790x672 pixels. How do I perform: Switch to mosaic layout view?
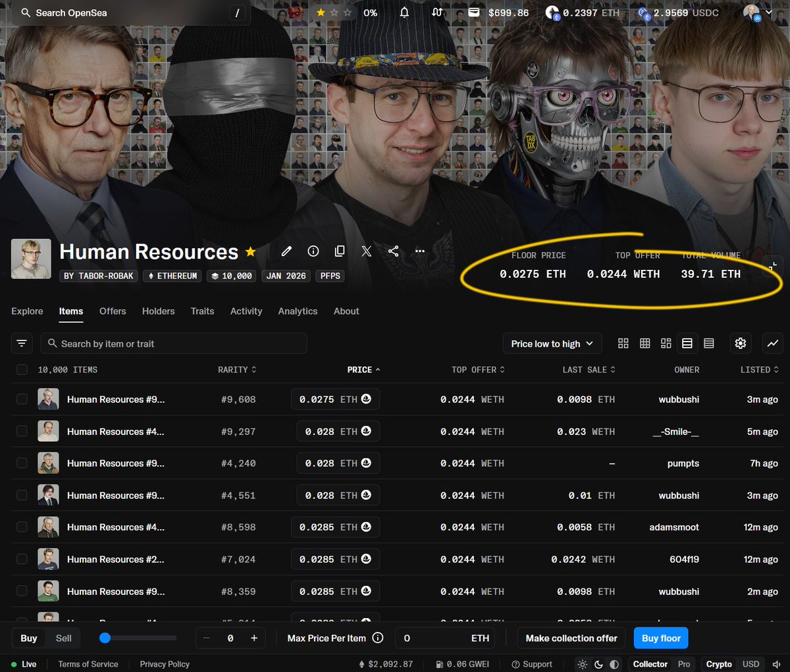(x=666, y=343)
